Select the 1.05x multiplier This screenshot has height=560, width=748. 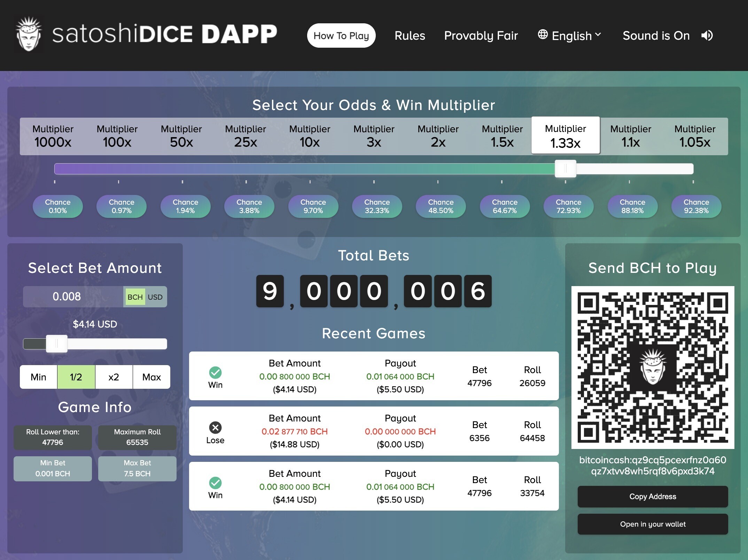pyautogui.click(x=695, y=136)
